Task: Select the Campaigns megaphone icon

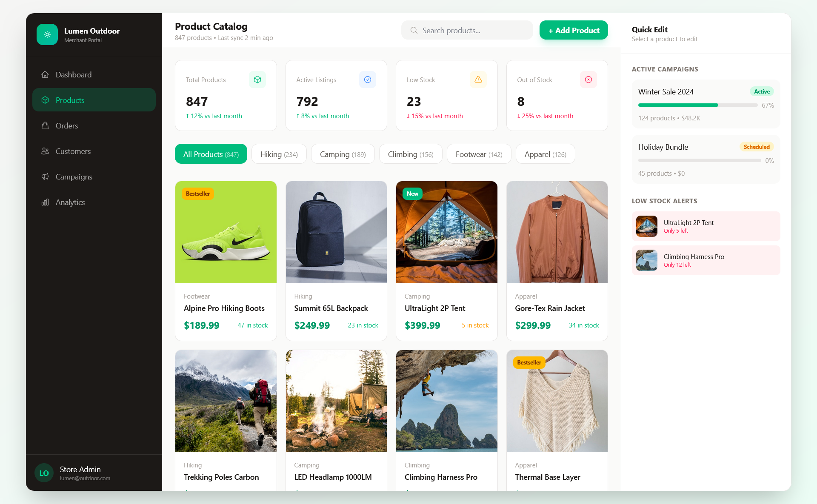Action: click(x=45, y=177)
